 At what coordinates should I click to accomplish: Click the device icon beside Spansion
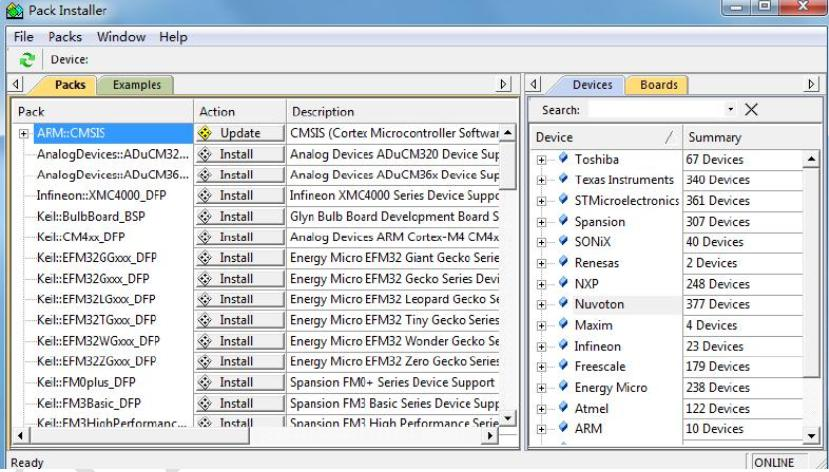(564, 220)
